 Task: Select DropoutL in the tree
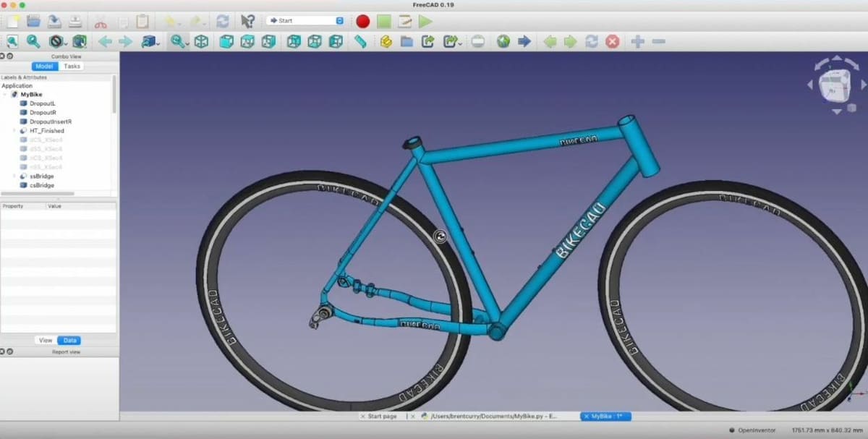pos(43,103)
